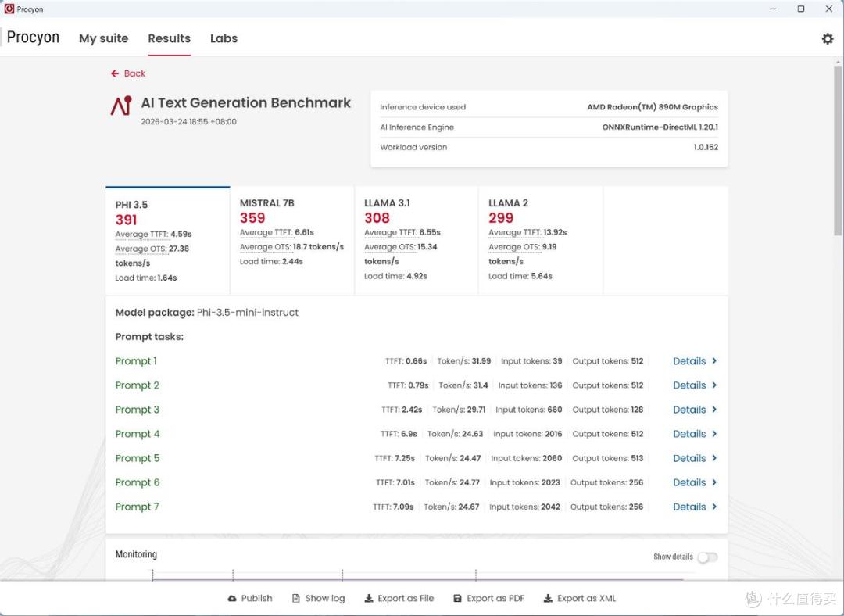The image size is (844, 616).
Task: Click the Export as File button label
Action: tap(406, 598)
